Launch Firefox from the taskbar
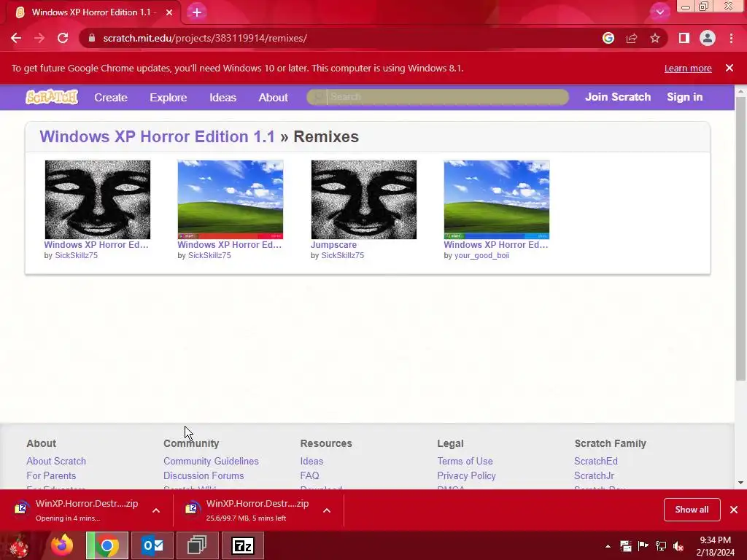747x560 pixels. [x=62, y=545]
